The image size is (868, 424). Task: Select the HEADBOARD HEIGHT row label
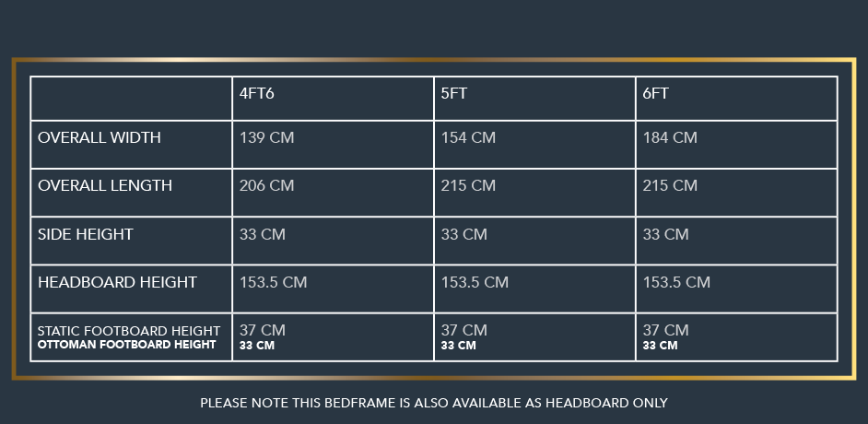[117, 283]
